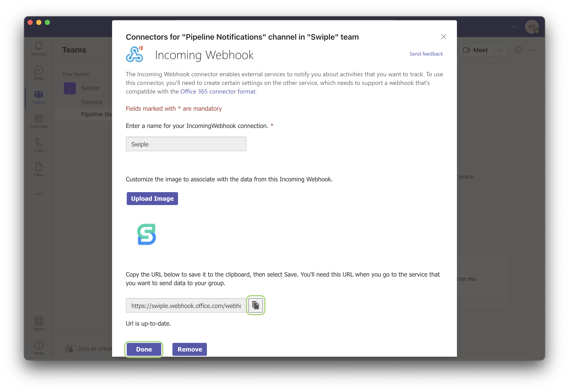Select the Swiple team name
Screen dimensions: 569x392
click(x=90, y=88)
